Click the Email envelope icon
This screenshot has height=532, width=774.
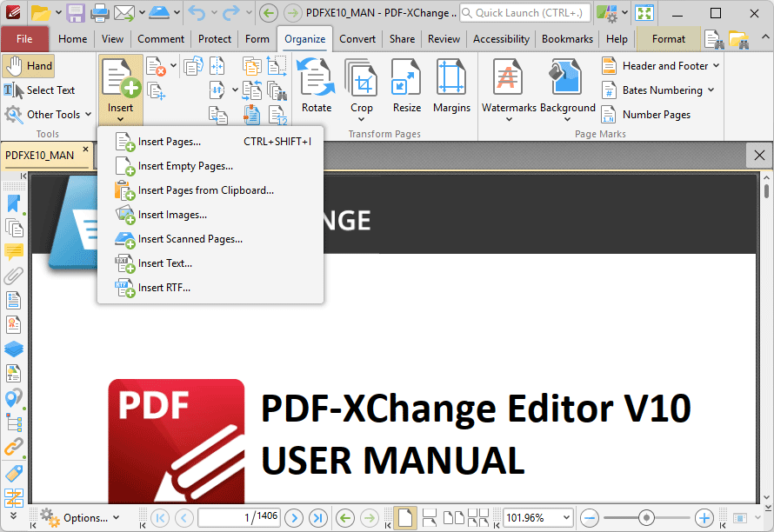123,13
